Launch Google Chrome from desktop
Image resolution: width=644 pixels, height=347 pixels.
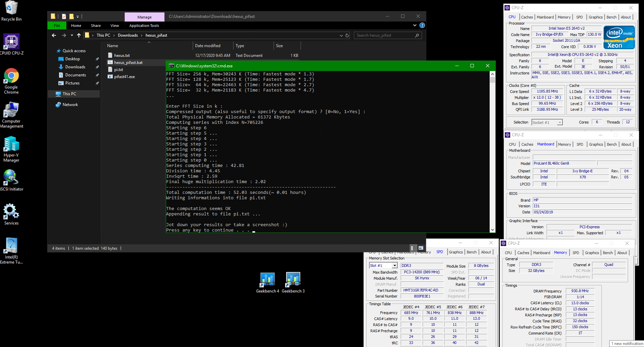click(x=11, y=81)
